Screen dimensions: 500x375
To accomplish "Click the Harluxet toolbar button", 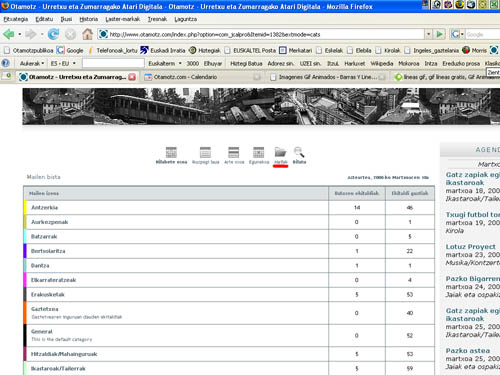I will 355,63.
